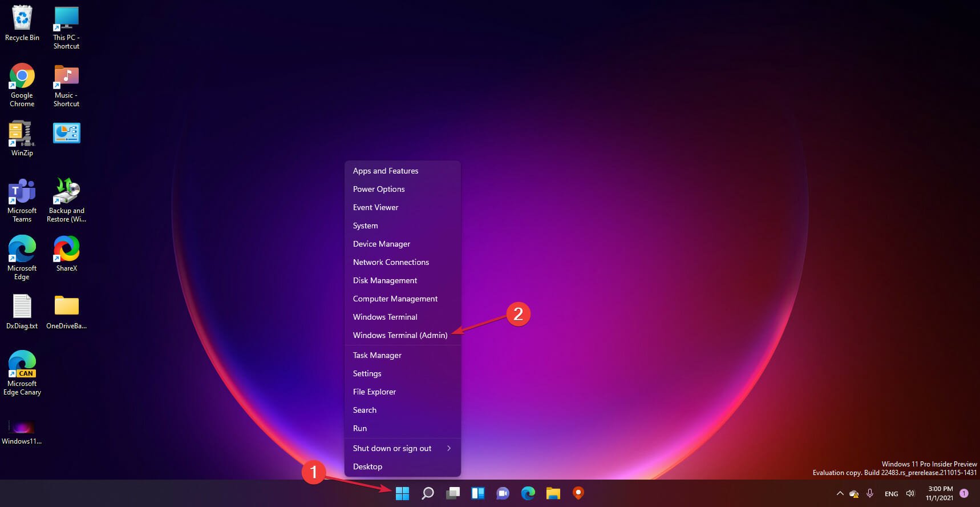Image resolution: width=980 pixels, height=507 pixels.
Task: Choose File Explorer menu entry
Action: tap(403, 392)
